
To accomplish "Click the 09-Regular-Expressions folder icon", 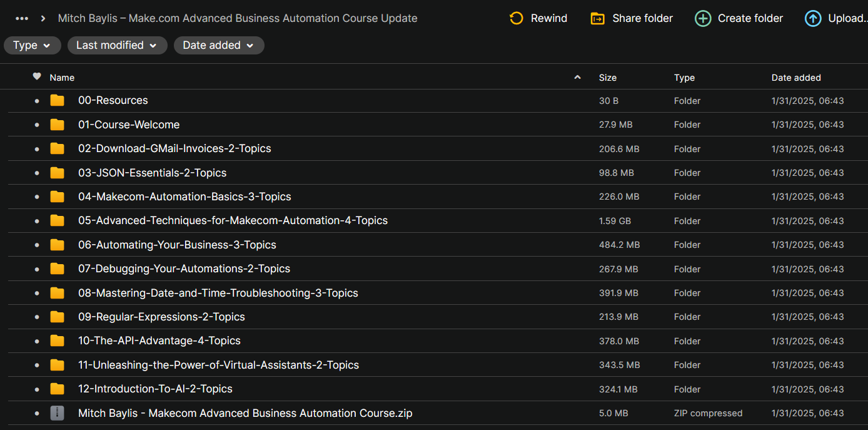I will click(58, 317).
